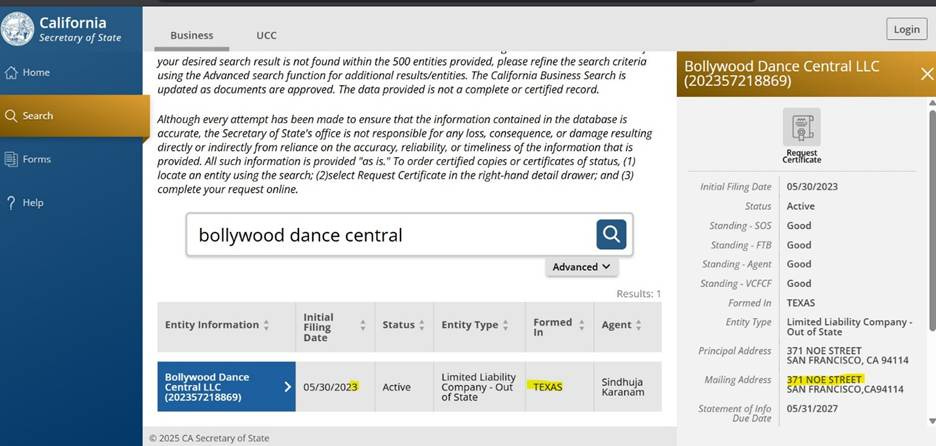Click the Limited Liability Company entity type cell

(479, 387)
